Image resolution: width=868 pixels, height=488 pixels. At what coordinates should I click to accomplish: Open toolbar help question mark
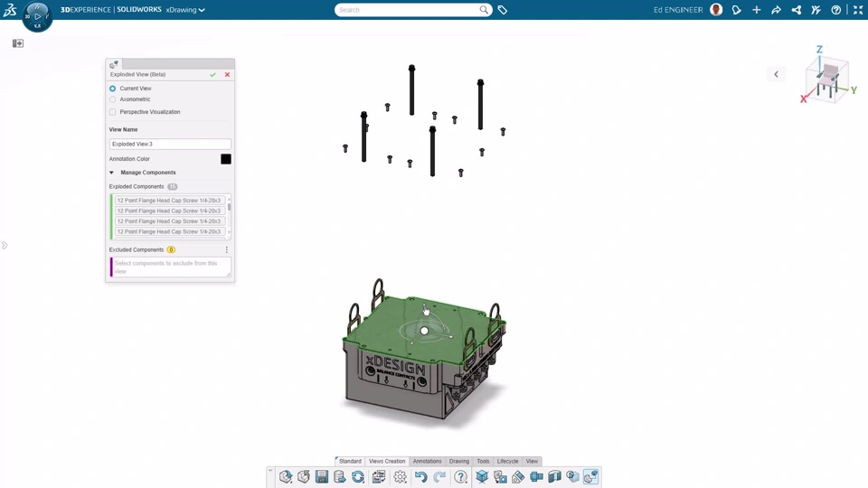pyautogui.click(x=460, y=476)
